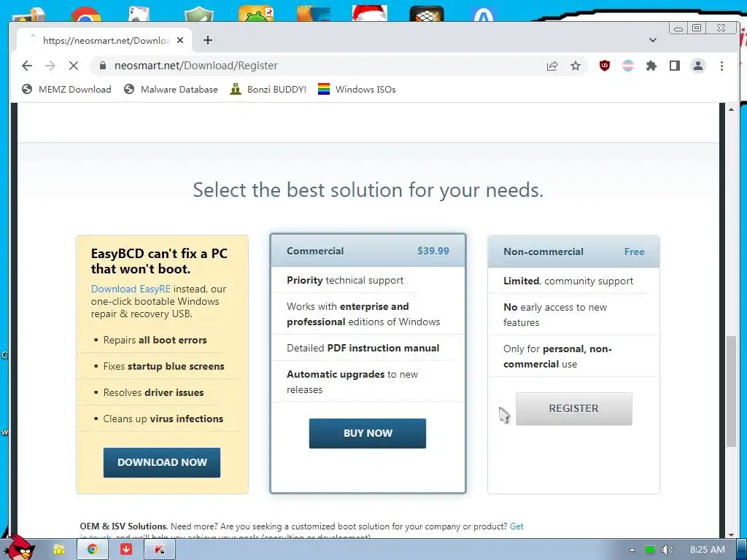Open the volume speaker tray icon
Image resolution: width=747 pixels, height=560 pixels.
click(x=667, y=550)
